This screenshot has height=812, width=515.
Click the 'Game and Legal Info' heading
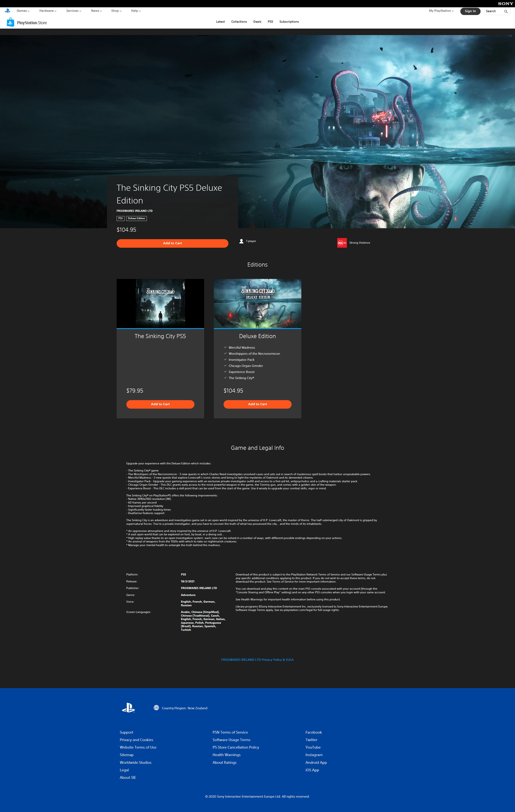point(257,448)
